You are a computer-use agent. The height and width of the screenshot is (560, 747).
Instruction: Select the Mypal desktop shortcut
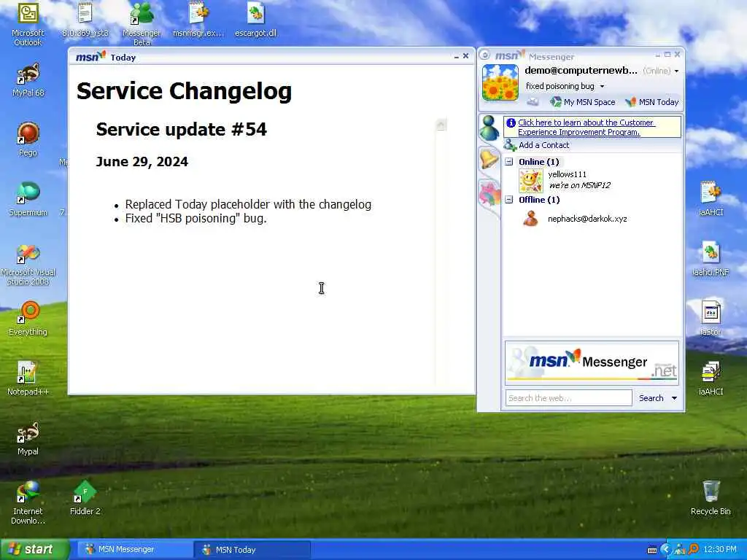pos(28,438)
